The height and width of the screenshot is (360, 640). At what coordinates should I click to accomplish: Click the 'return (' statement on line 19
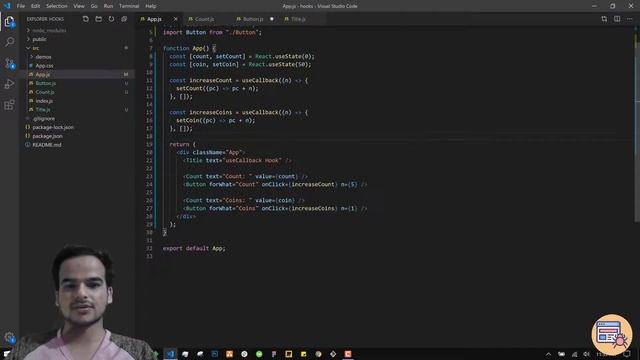tap(182, 144)
